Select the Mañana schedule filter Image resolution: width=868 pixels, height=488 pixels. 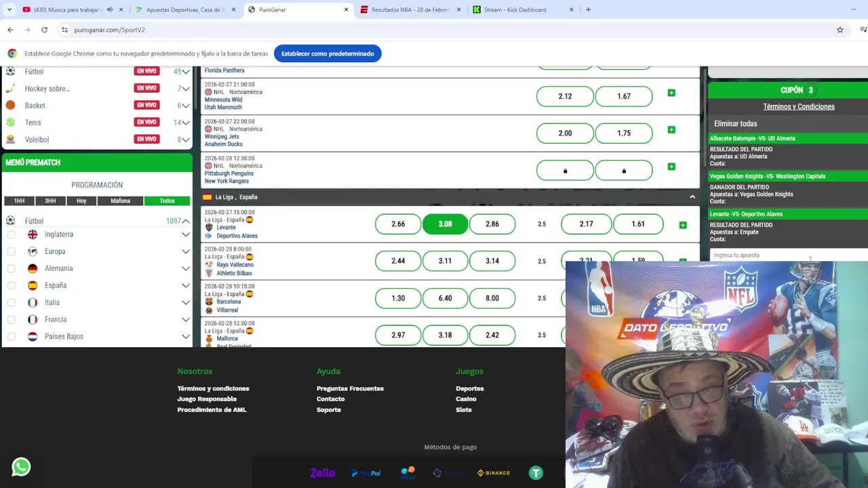click(120, 201)
